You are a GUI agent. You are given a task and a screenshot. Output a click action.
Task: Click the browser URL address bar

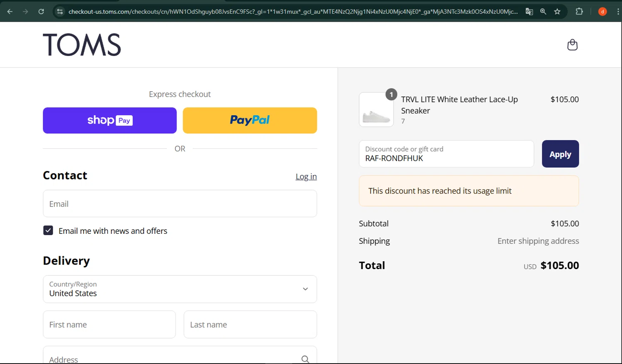[x=293, y=12]
